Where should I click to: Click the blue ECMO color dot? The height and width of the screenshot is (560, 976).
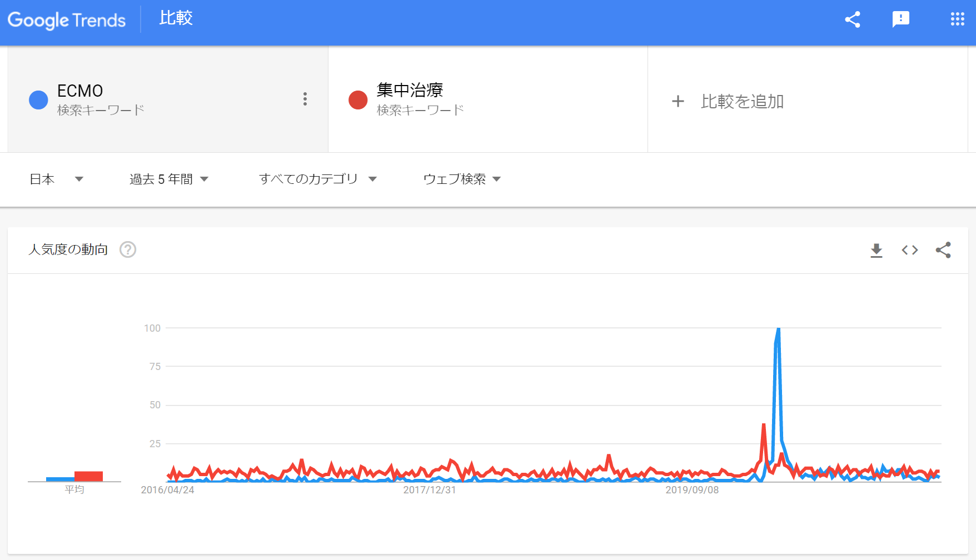[x=38, y=100]
